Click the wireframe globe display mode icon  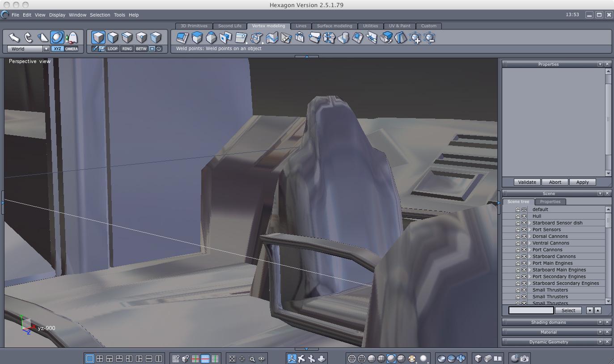352,358
